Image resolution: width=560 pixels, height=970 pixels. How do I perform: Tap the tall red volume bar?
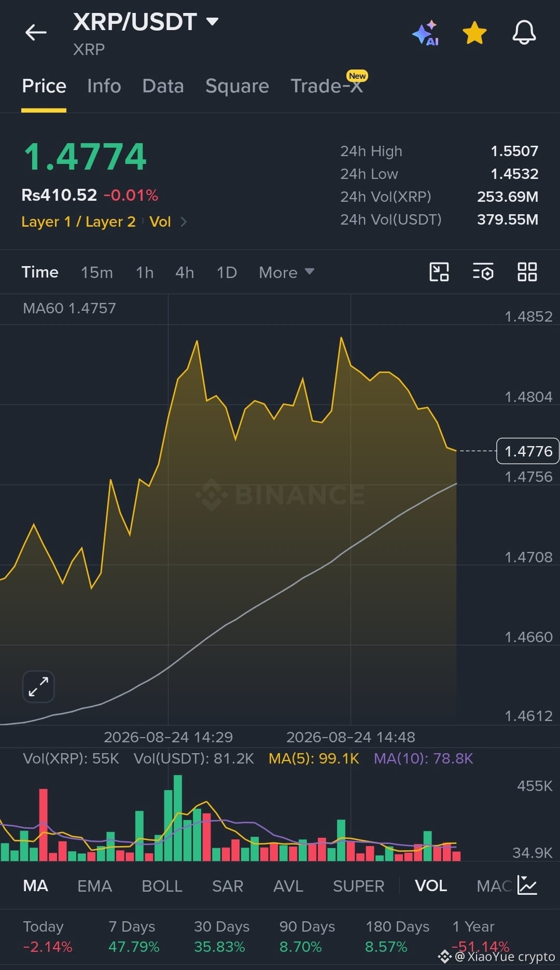coord(44,825)
